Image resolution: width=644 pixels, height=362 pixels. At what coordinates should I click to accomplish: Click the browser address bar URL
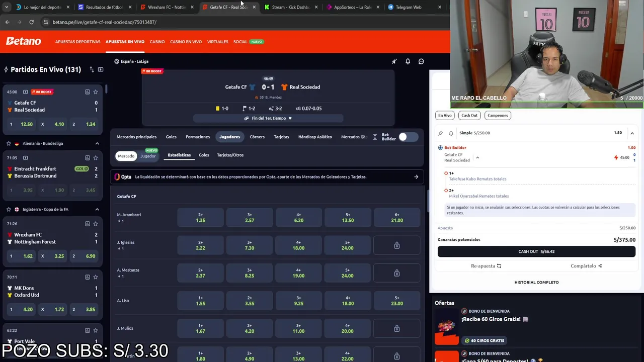[x=105, y=22]
